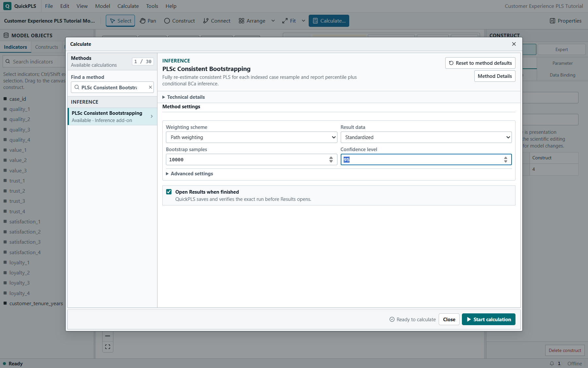This screenshot has height=368, width=588.
Task: Uncheck Open Results when finished
Action: (x=169, y=192)
